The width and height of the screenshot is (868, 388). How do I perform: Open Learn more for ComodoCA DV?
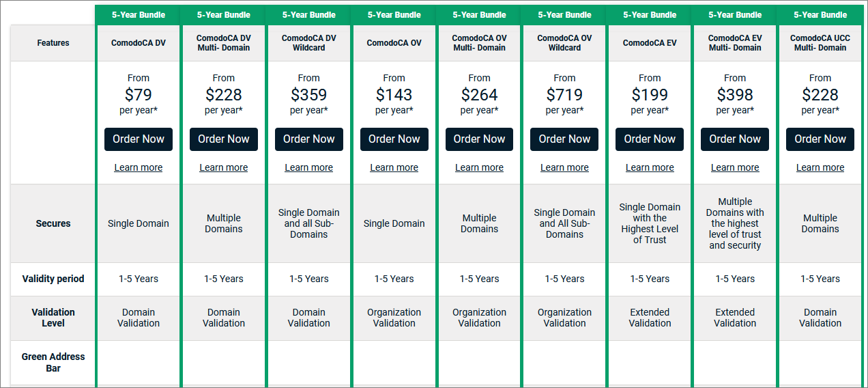[139, 167]
